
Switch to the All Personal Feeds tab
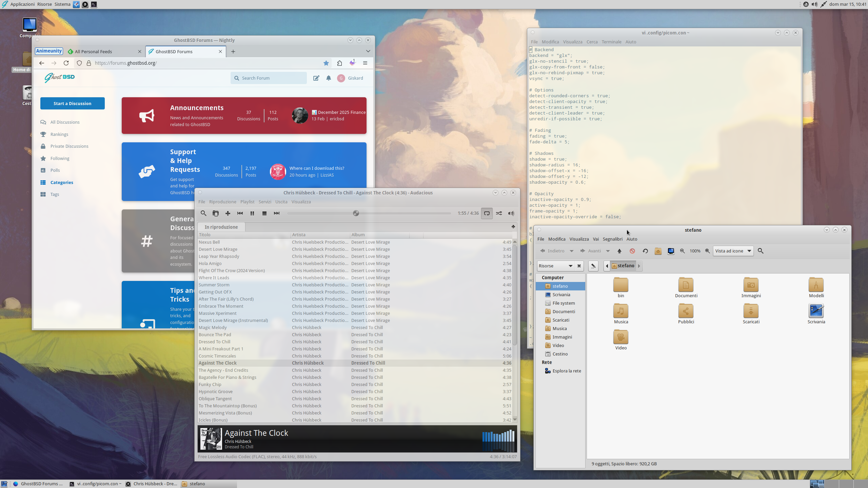coord(104,52)
